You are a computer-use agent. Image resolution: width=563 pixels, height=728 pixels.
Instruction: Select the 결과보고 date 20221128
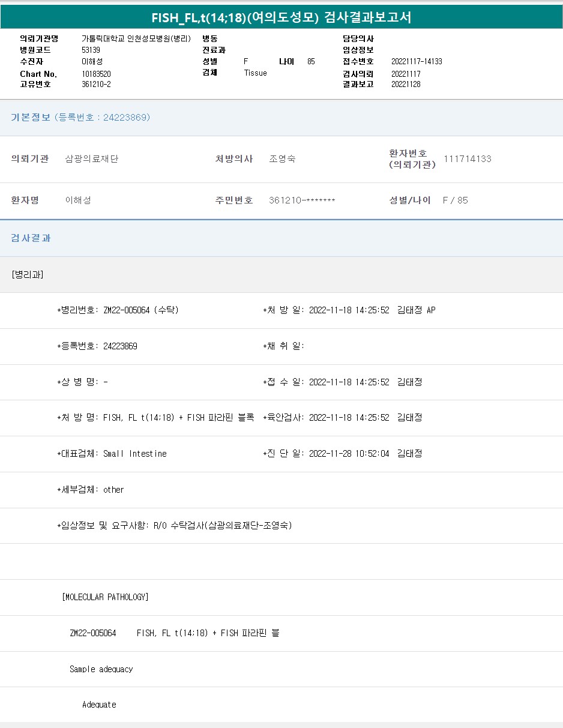click(406, 85)
